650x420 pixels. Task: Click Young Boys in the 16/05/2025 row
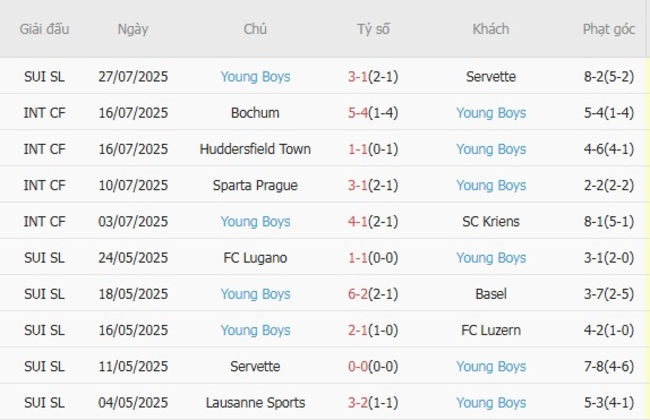pyautogui.click(x=255, y=330)
